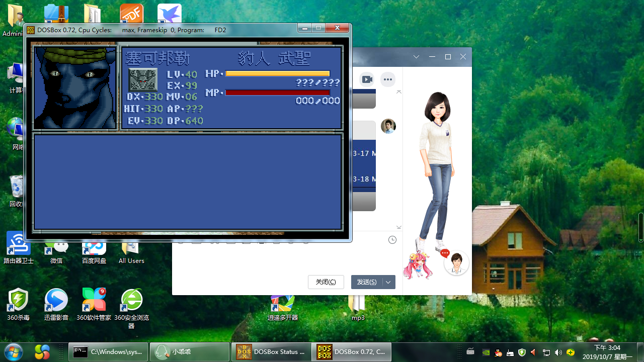Screen dimensions: 644x362
Task: Switch to the C:\Windows\sys... command prompt taskbar item
Action: click(108, 352)
